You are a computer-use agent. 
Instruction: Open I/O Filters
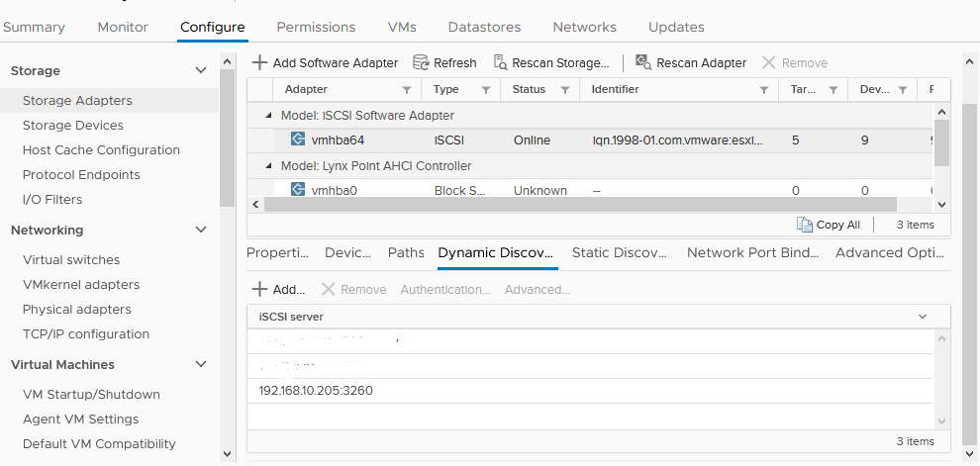pyautogui.click(x=52, y=199)
